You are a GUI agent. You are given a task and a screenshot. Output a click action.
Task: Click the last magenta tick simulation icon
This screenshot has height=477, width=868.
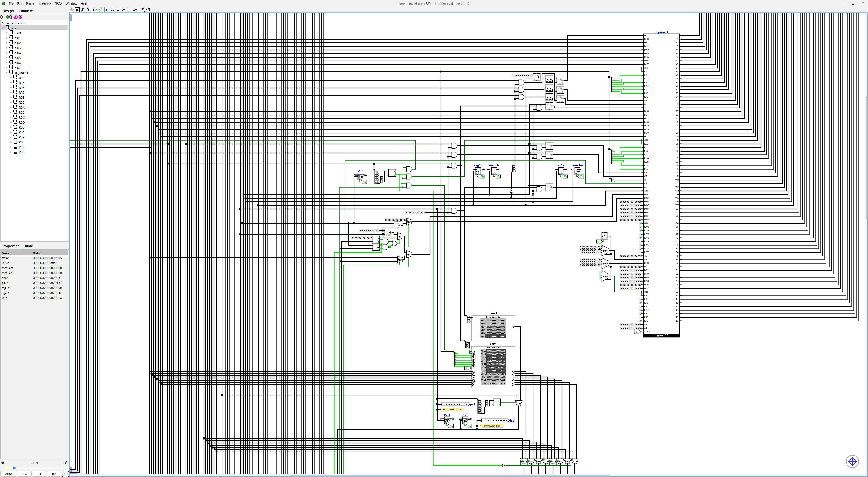[x=20, y=17]
